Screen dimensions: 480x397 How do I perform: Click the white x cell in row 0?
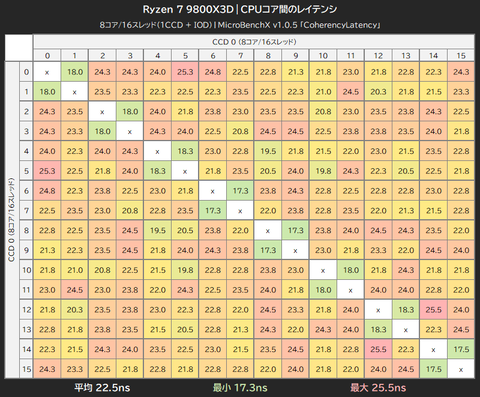tap(47, 72)
